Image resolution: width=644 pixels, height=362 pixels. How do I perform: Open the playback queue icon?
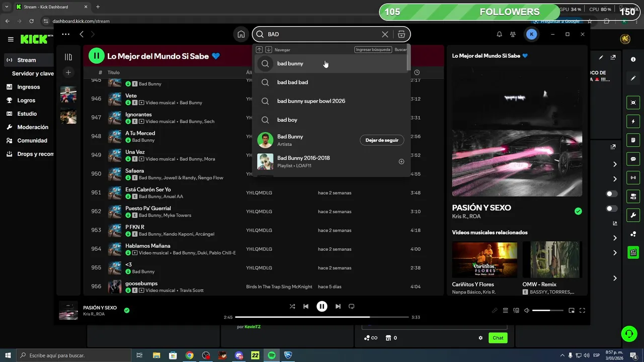506,310
